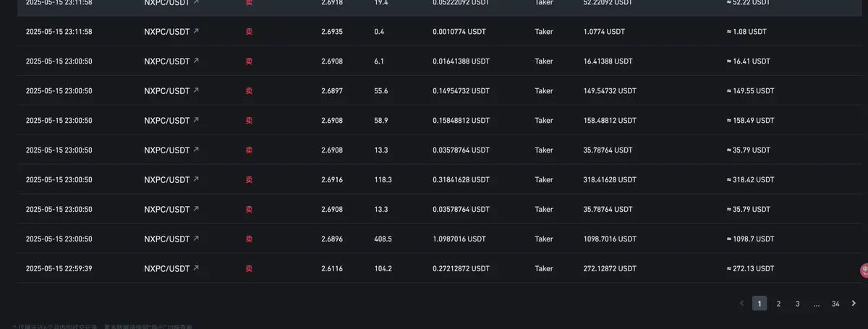Jump to page 3 of trade history
This screenshot has height=329, width=868.
point(797,304)
